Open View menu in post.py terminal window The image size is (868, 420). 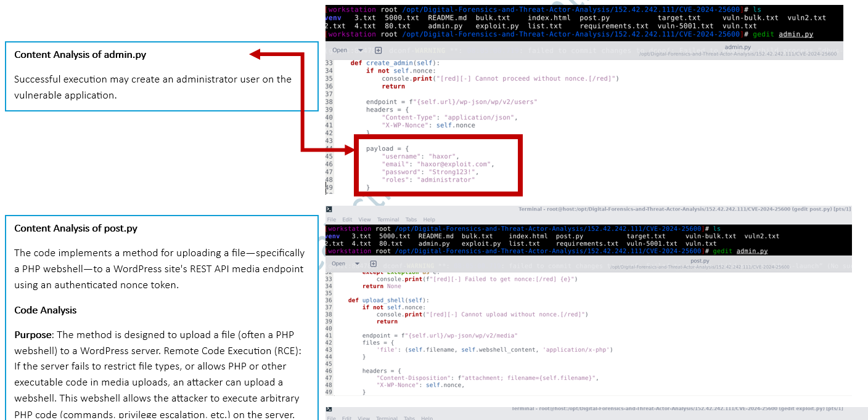364,219
